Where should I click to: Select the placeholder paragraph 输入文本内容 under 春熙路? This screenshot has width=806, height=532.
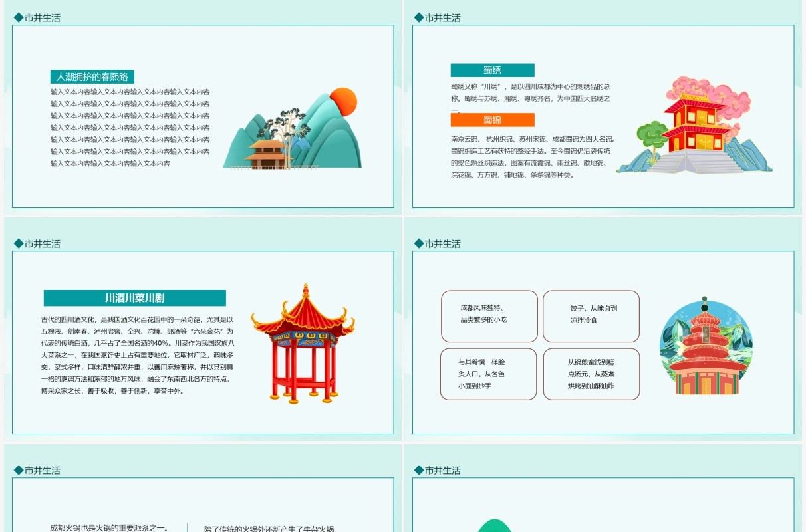[x=130, y=128]
